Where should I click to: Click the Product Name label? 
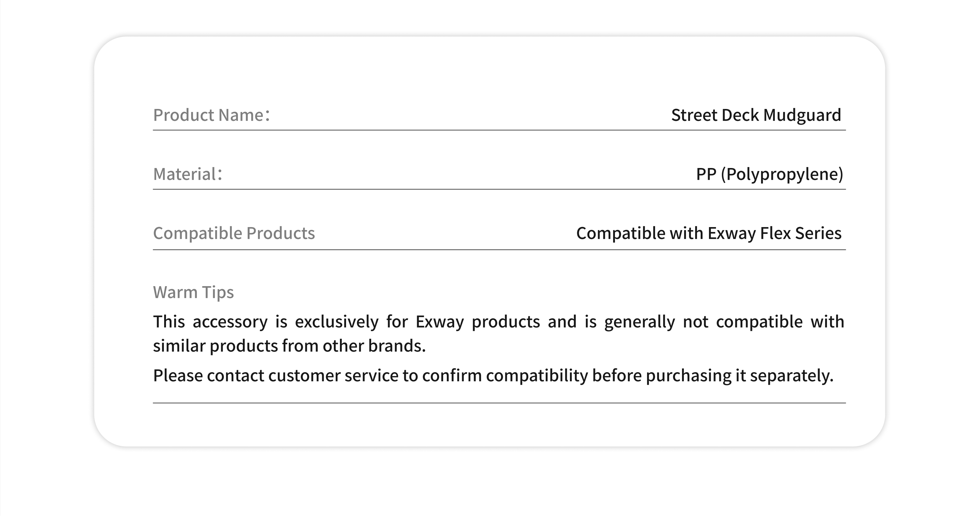click(x=211, y=115)
